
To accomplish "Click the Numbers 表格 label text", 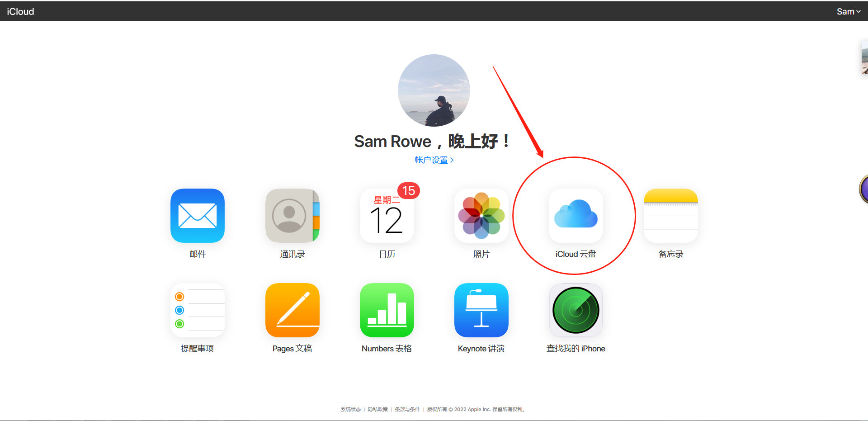I will [x=387, y=349].
